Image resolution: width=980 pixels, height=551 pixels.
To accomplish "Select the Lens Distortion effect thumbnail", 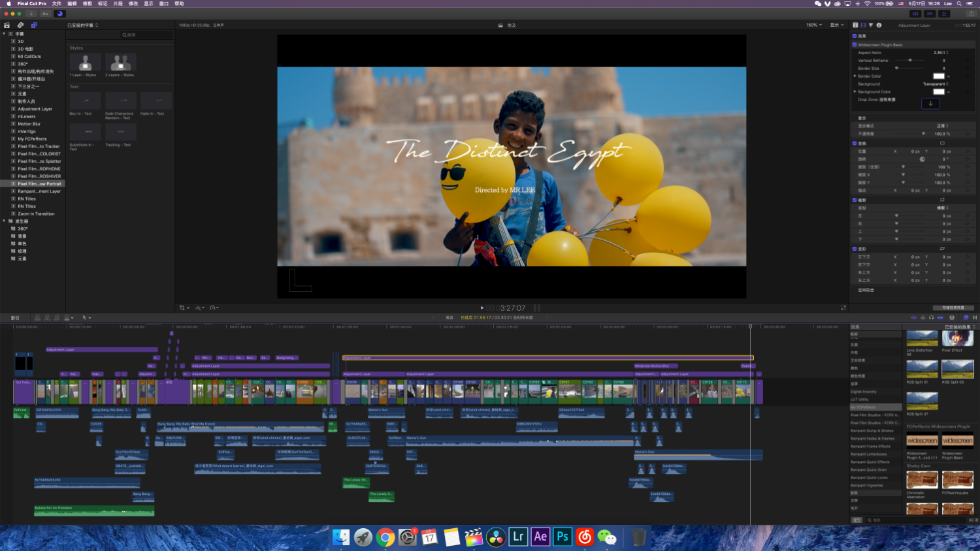I will (x=922, y=338).
